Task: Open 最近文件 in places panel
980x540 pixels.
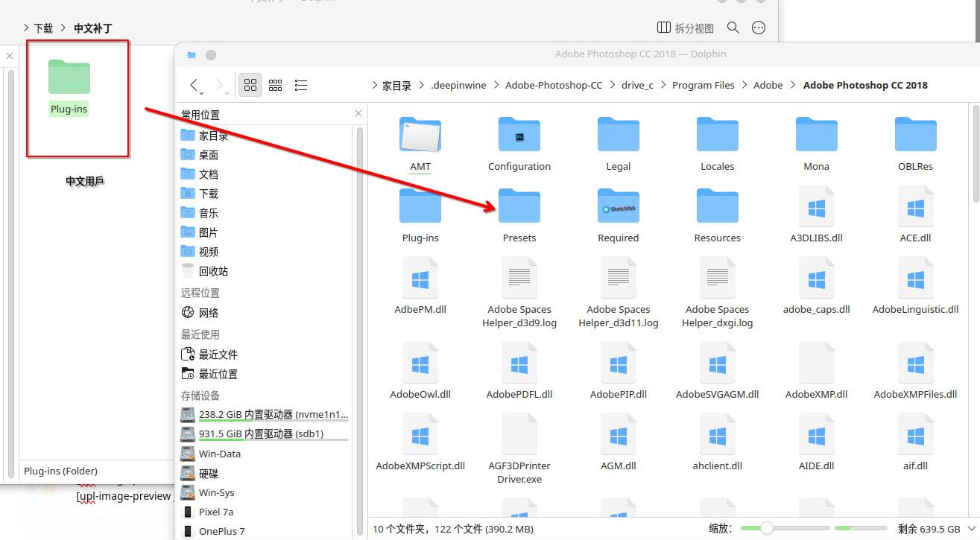Action: pyautogui.click(x=267, y=355)
